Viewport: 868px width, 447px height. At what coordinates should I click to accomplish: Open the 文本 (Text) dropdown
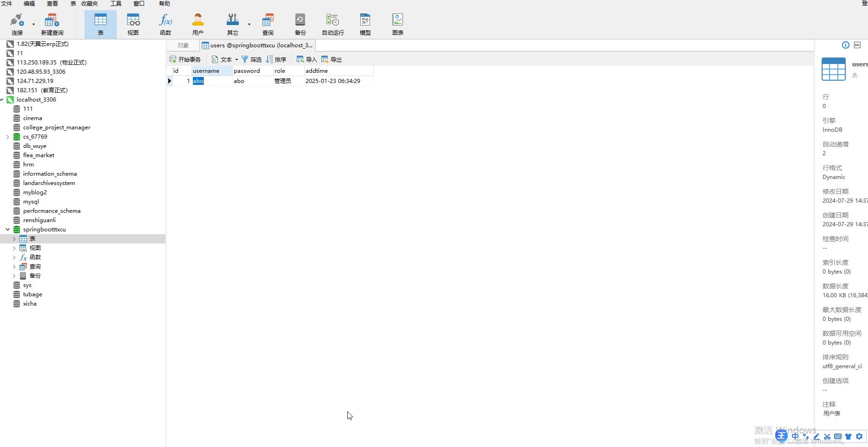tap(225, 59)
